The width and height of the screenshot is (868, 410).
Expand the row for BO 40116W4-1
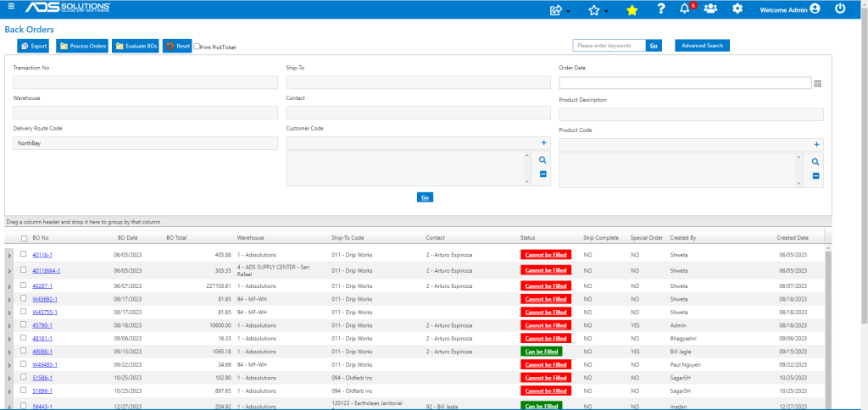pyautogui.click(x=8, y=271)
